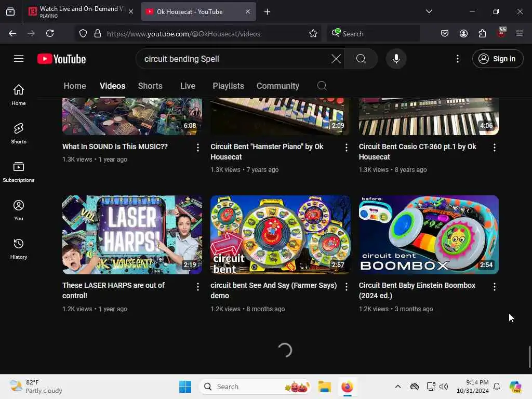Switch to channel Shorts tab
The image size is (532, 399).
pyautogui.click(x=150, y=86)
